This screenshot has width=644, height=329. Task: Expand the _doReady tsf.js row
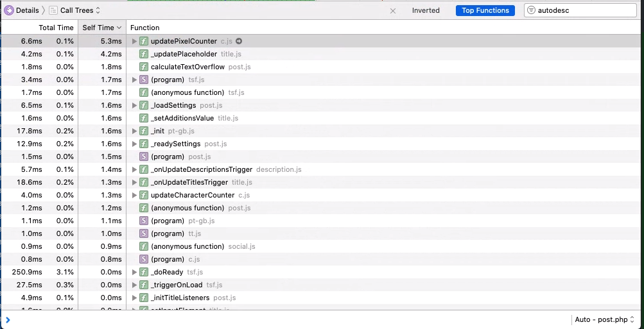click(134, 272)
